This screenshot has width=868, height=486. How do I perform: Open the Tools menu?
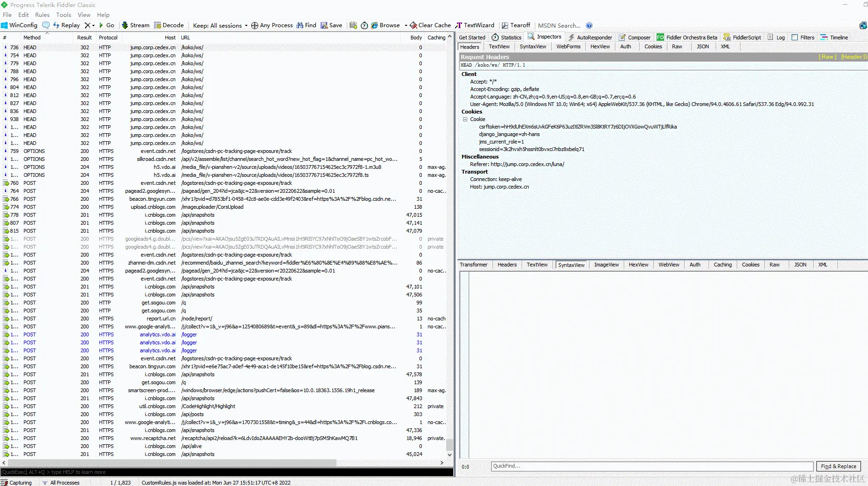[64, 15]
